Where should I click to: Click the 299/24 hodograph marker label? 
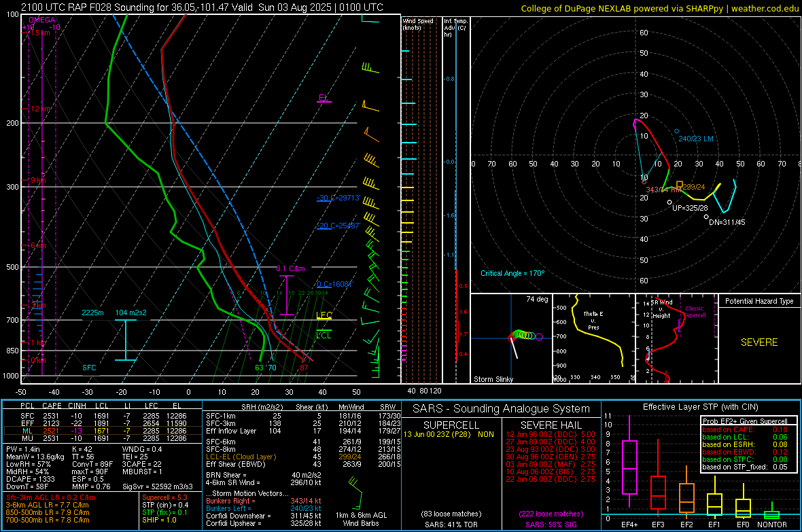point(693,187)
